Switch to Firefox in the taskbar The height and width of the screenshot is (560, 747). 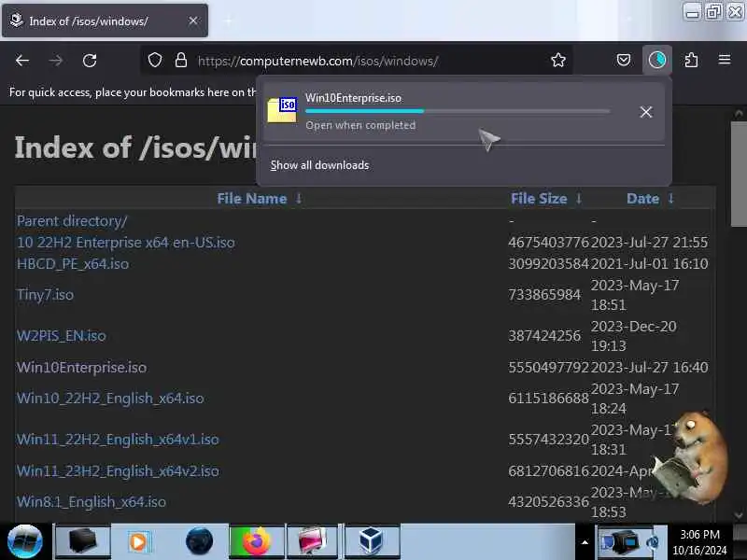(x=256, y=541)
